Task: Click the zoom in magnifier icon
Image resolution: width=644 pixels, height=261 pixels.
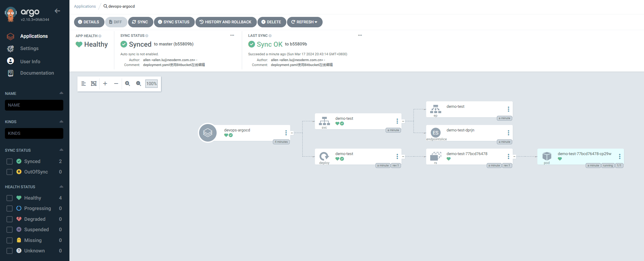Action: pyautogui.click(x=128, y=84)
